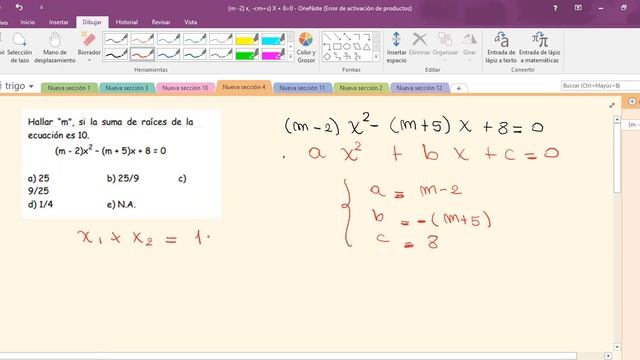The image size is (640, 360).
Task: Switch to Nueva sección 11 tab
Action: (302, 88)
